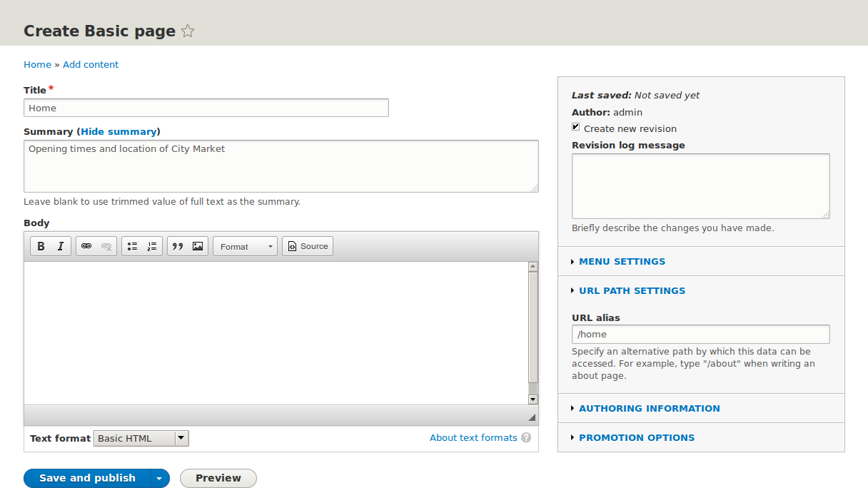Expand the Menu settings section
Image resolution: width=868 pixels, height=488 pixels.
point(622,262)
